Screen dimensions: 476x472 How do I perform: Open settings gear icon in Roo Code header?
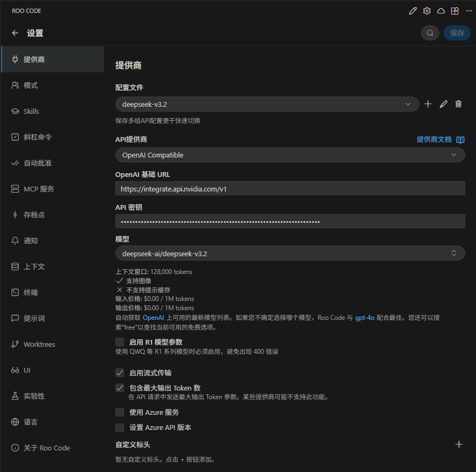pyautogui.click(x=427, y=11)
